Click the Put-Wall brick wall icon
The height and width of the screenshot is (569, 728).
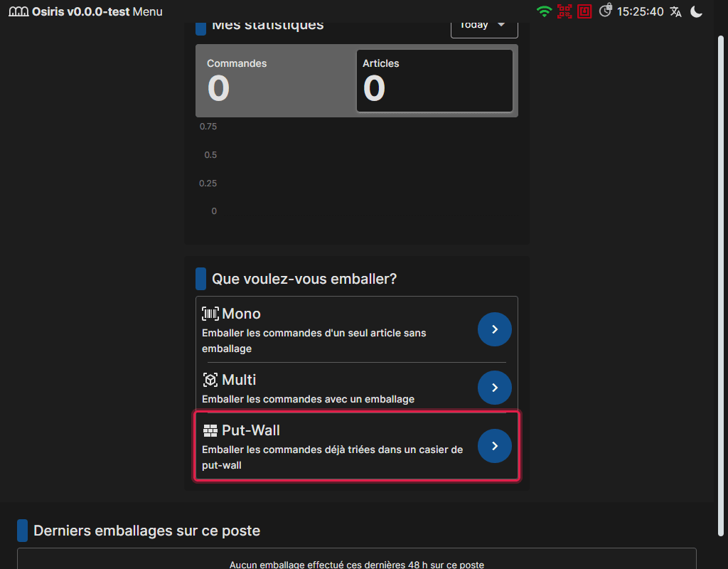click(x=210, y=430)
